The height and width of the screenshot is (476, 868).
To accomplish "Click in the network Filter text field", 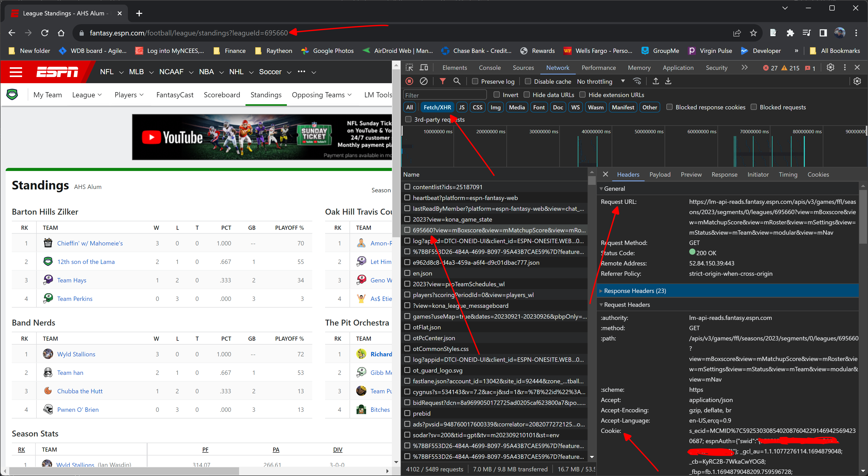I will (x=445, y=95).
